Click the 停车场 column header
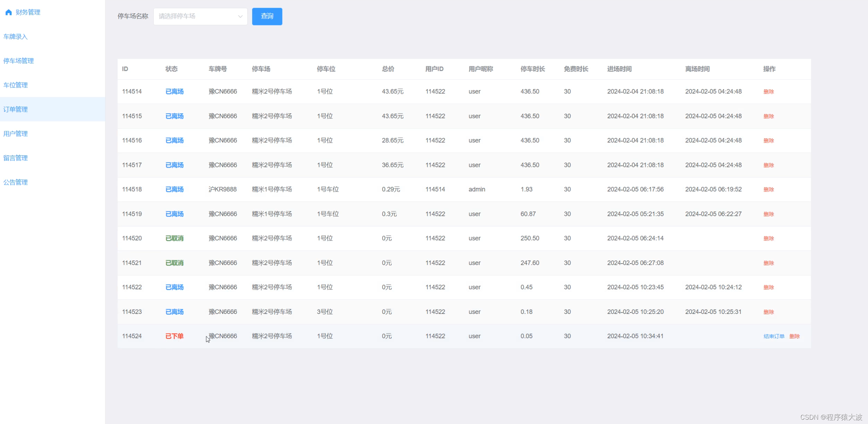Image resolution: width=868 pixels, height=424 pixels. 261,69
